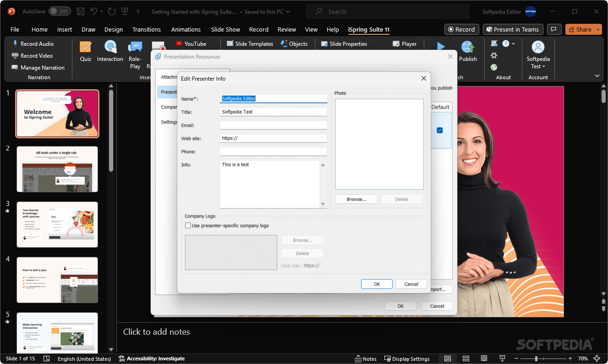The height and width of the screenshot is (364, 608).
Task: Click the Record button in the title area
Action: [462, 29]
